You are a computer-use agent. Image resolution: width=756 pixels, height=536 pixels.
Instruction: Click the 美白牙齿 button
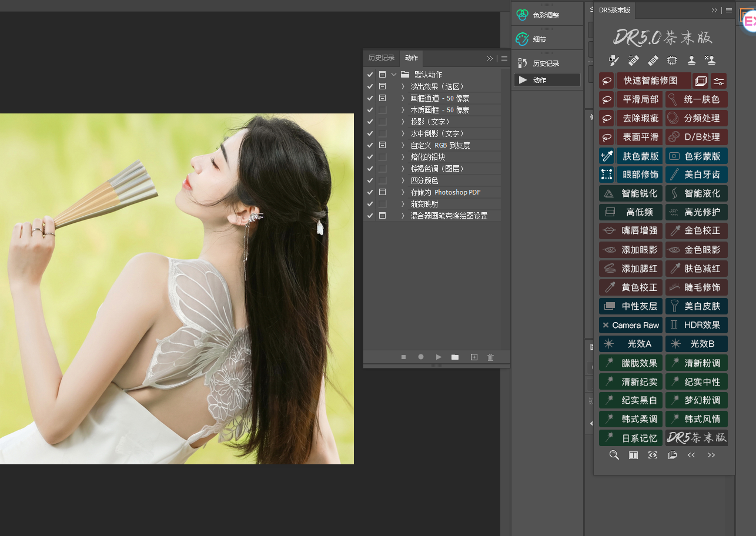[697, 175]
